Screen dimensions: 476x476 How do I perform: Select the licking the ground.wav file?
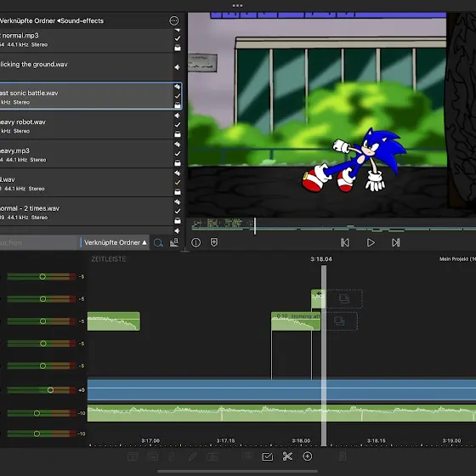coord(87,67)
